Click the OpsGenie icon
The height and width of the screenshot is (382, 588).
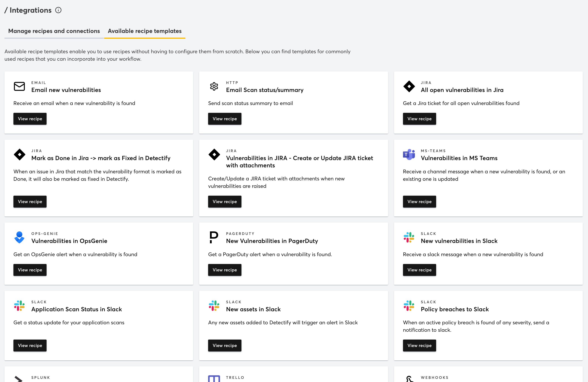(x=19, y=237)
